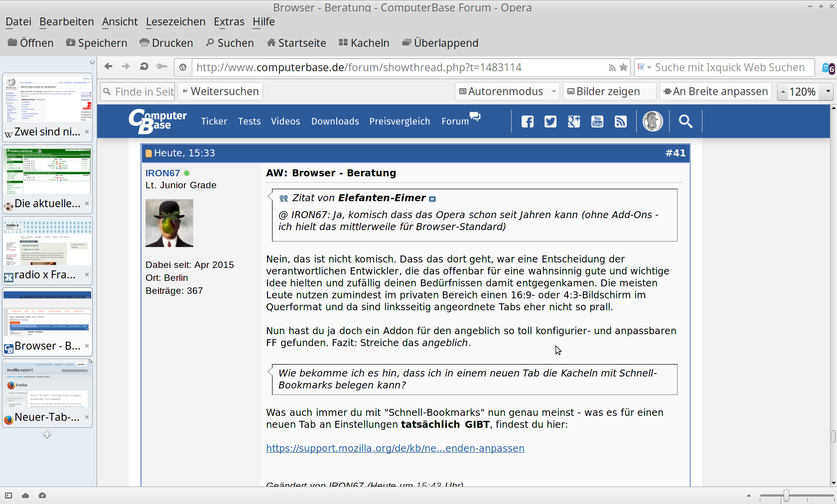
Task: Open the Autorenmodus dropdown arrow
Action: tap(554, 92)
